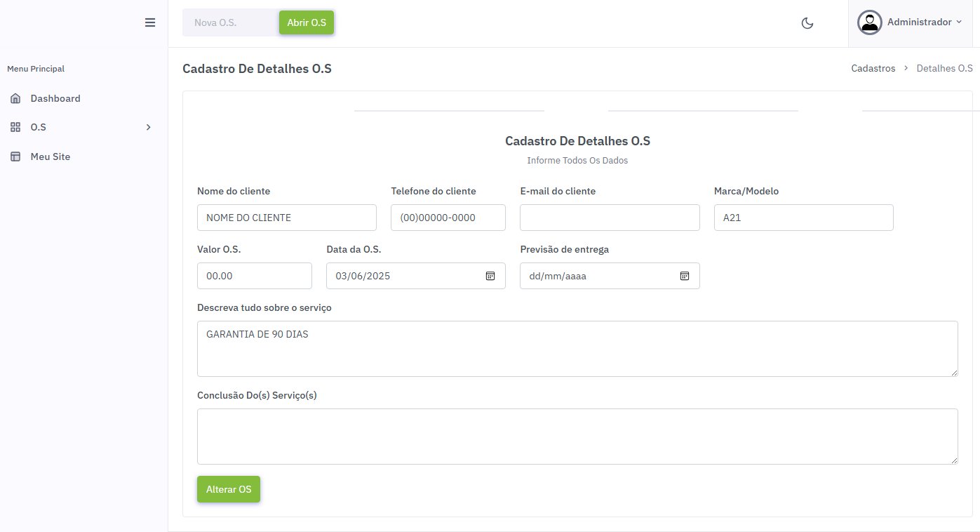Click the E-mail do cliente field
The height and width of the screenshot is (532, 980).
point(609,218)
